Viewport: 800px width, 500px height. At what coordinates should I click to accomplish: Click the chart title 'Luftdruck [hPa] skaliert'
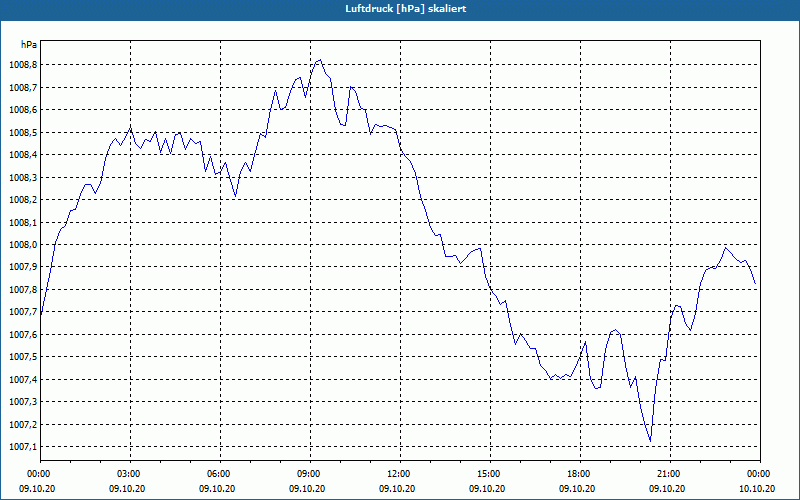click(405, 9)
